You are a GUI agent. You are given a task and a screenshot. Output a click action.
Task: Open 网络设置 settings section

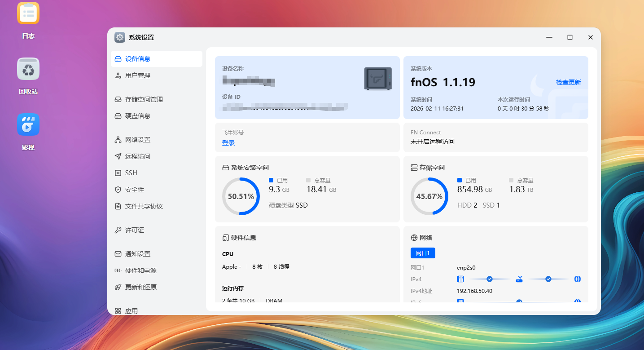coord(137,140)
